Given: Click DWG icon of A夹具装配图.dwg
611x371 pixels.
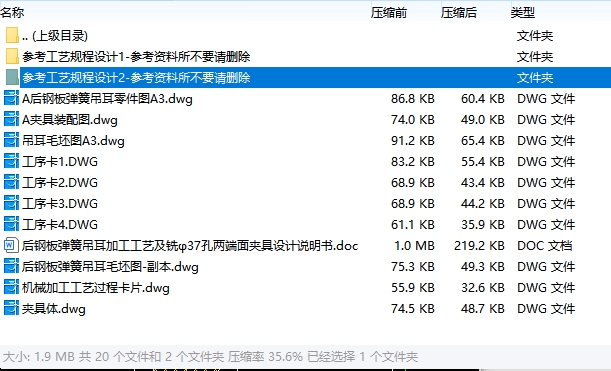Looking at the screenshot, I should click(x=11, y=119).
